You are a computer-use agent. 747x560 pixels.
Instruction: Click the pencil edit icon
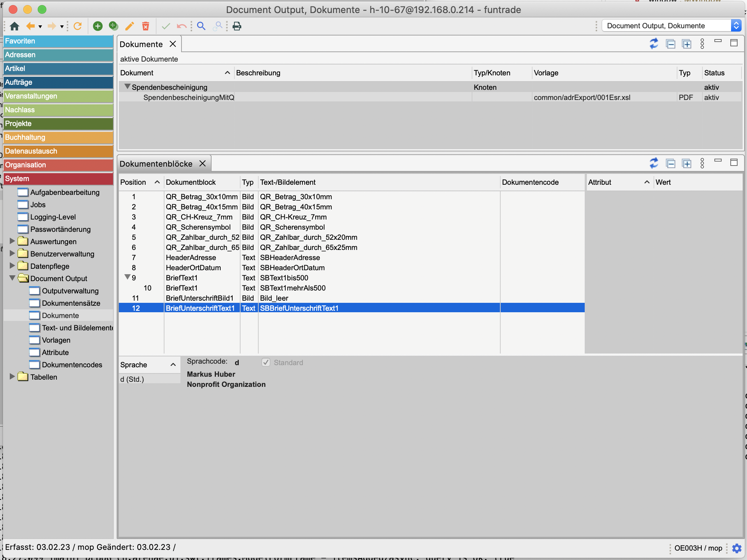pyautogui.click(x=129, y=26)
